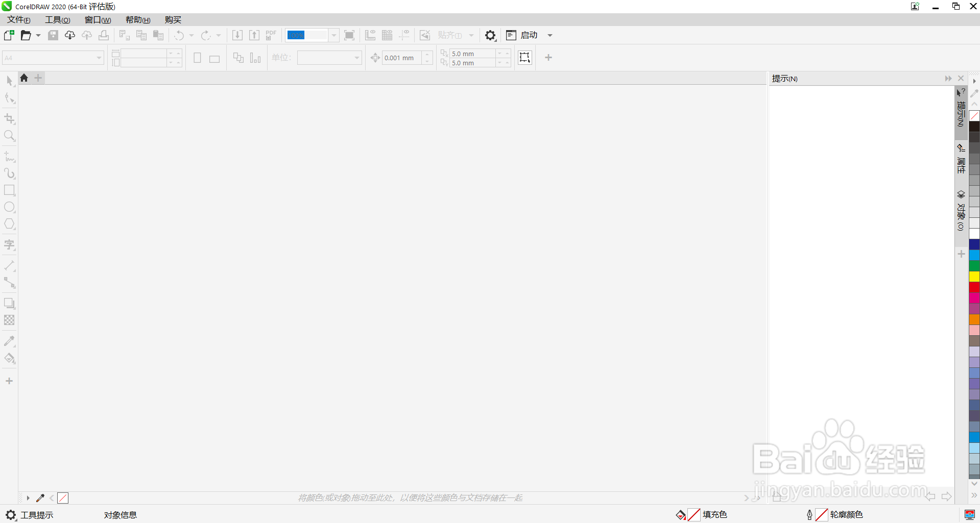Create a new document with the New icon
The image size is (980, 523).
9,35
